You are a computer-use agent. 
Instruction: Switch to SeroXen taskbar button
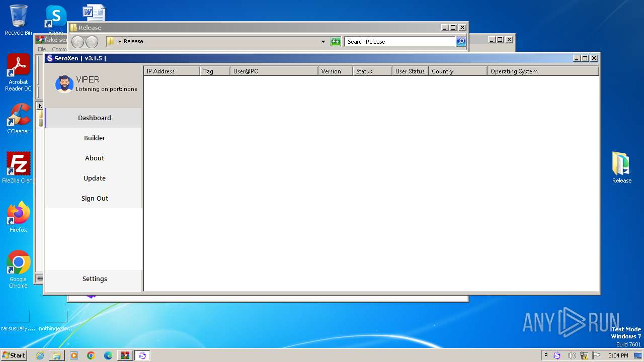click(142, 355)
